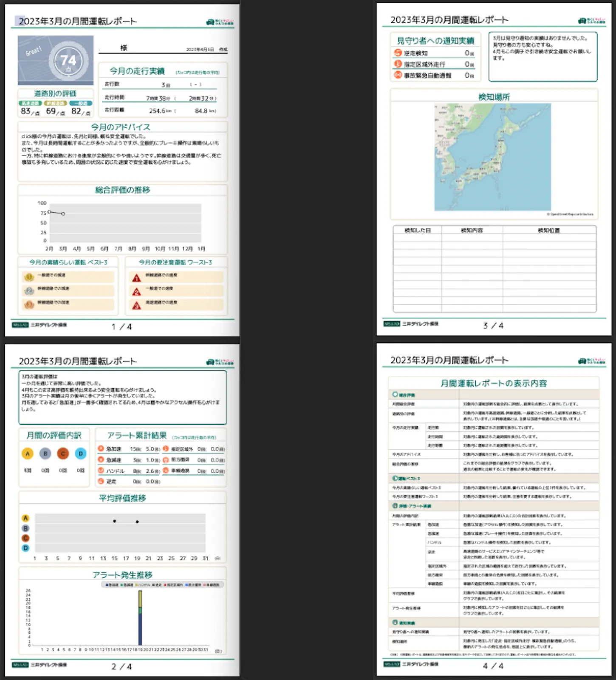Click the gold first-place medal icon
Screen dimensions: 616x680
coord(29,277)
